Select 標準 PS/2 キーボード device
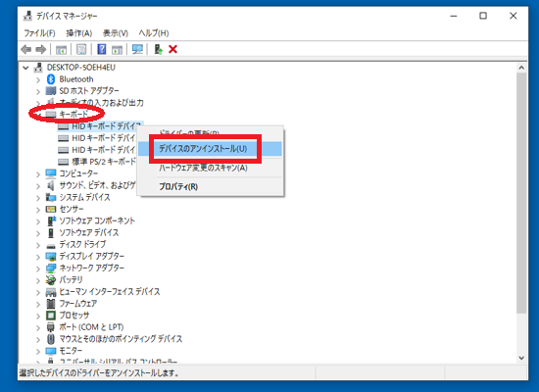This screenshot has height=392, width=539. point(104,162)
